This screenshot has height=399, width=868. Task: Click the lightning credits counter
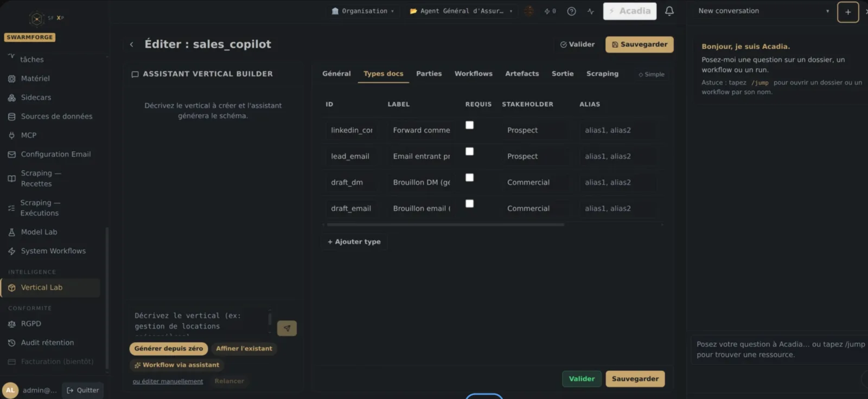550,11
